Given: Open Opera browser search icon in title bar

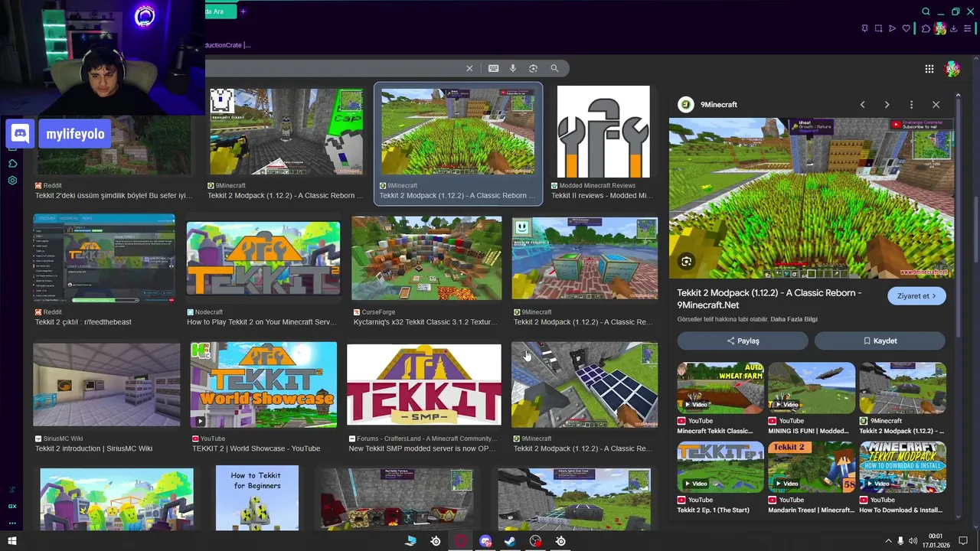Looking at the screenshot, I should (x=926, y=11).
